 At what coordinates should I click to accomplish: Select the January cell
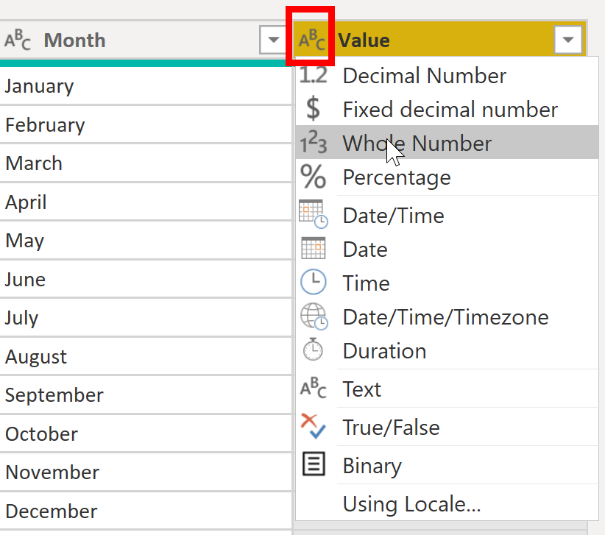(x=145, y=86)
